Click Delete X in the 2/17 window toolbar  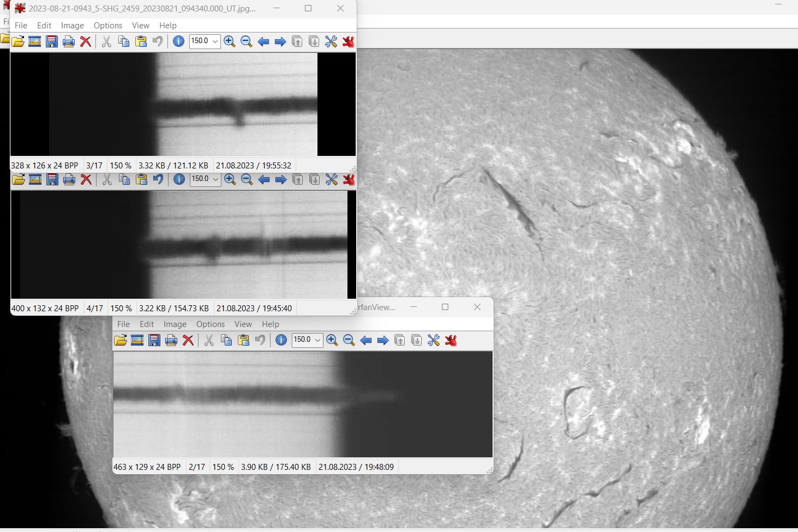coord(188,341)
